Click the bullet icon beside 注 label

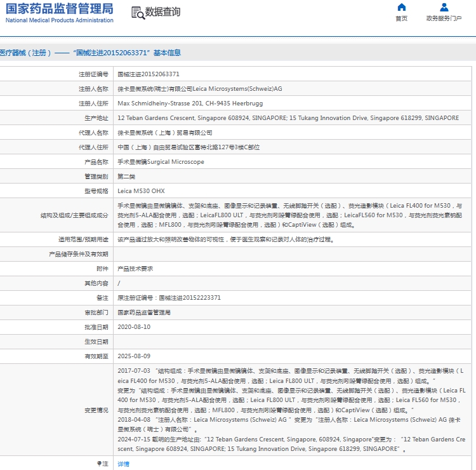(99, 463)
